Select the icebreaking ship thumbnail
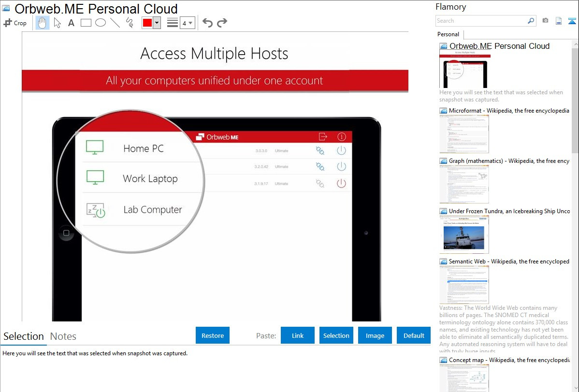Screen dimensions: 579x392 point(464,234)
